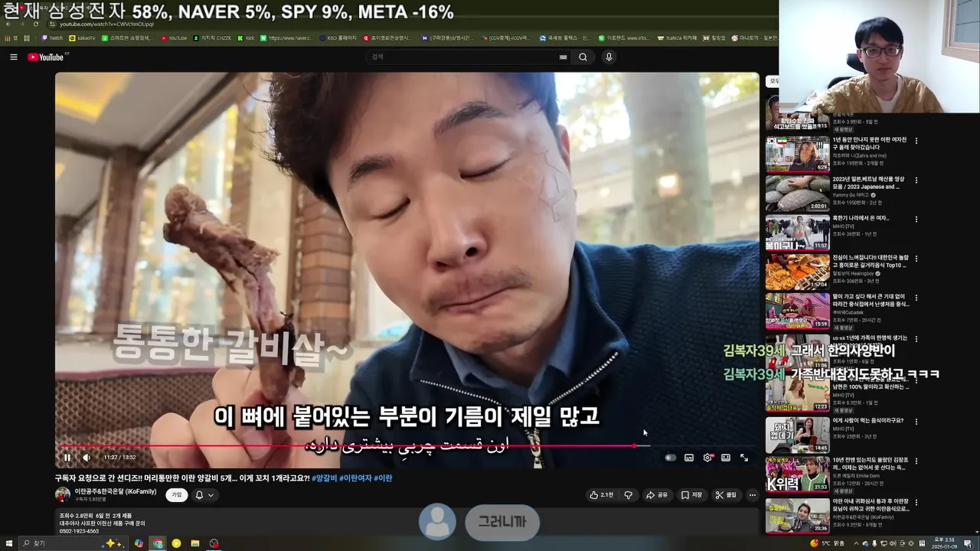The width and height of the screenshot is (980, 551).
Task: Click the #이란여자 hashtag
Action: (x=355, y=478)
